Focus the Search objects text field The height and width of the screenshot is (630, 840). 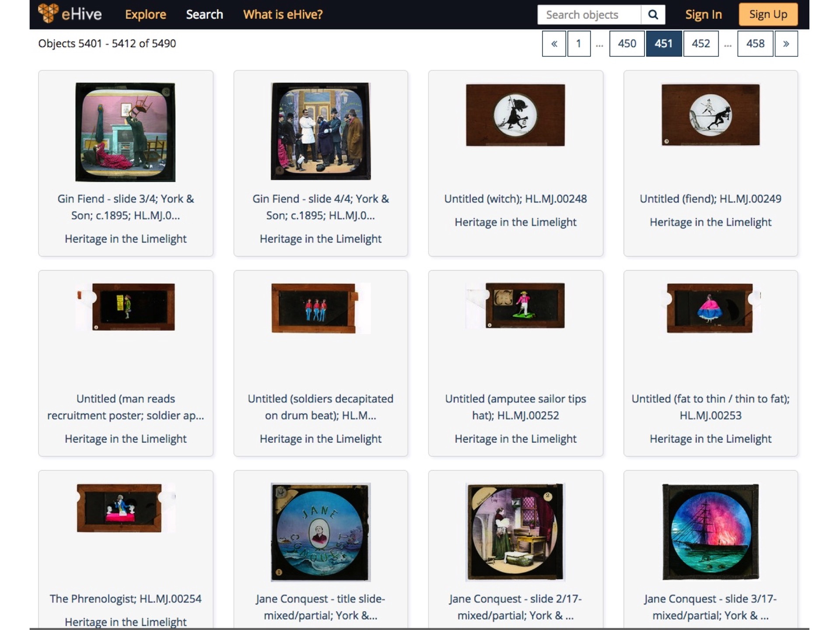(x=589, y=15)
